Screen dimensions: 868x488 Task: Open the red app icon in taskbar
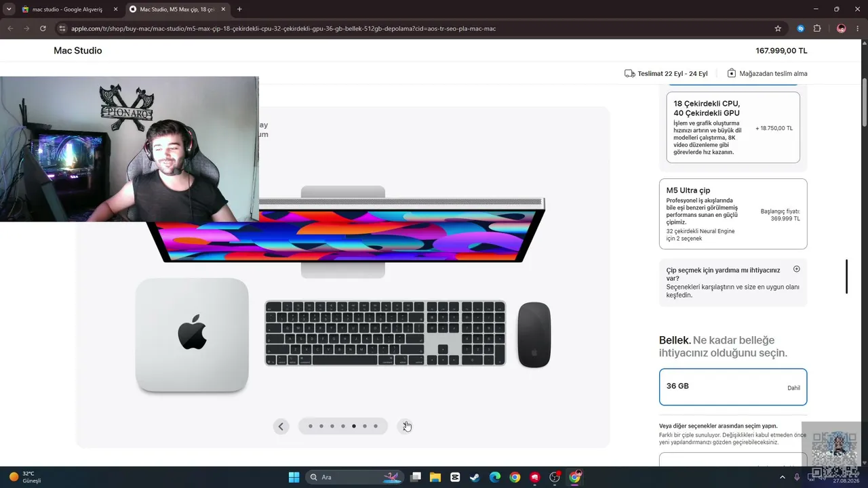[x=535, y=477]
